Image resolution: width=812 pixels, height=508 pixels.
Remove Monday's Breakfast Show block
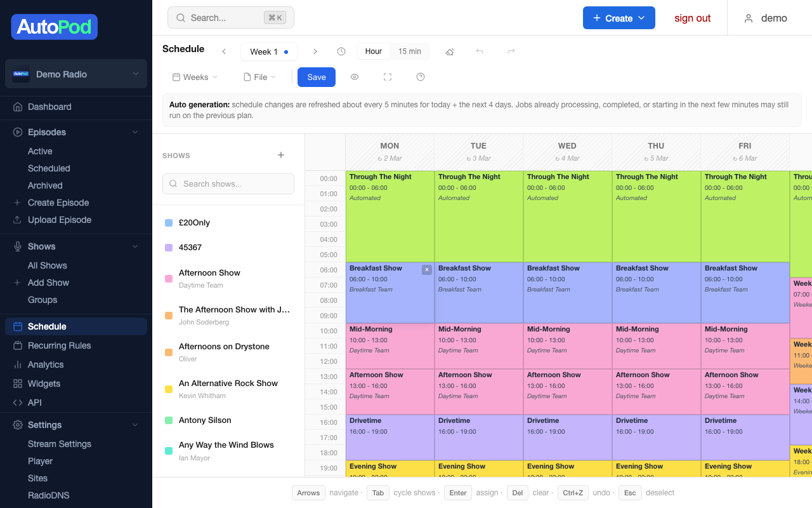tap(427, 269)
